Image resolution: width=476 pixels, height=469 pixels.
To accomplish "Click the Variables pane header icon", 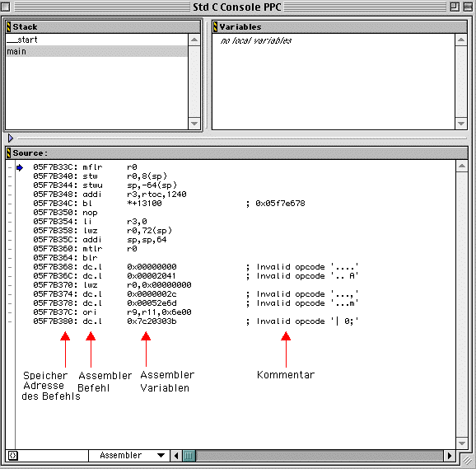I will (215, 27).
